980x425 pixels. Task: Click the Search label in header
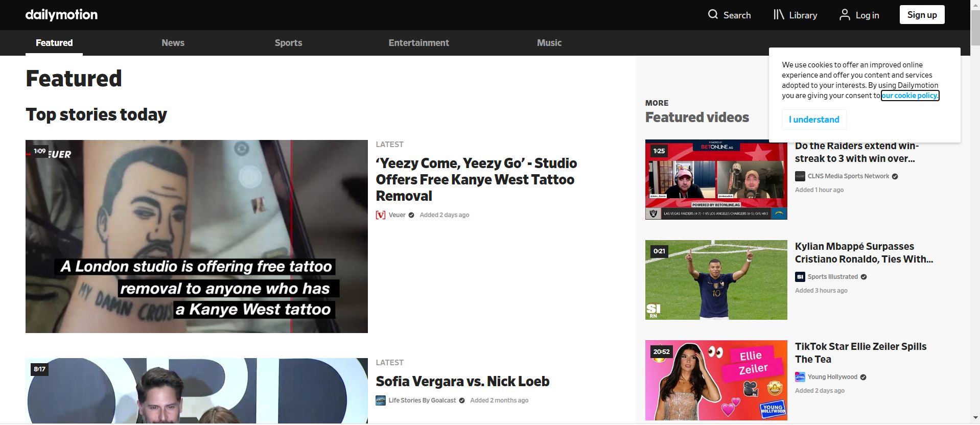click(x=737, y=15)
